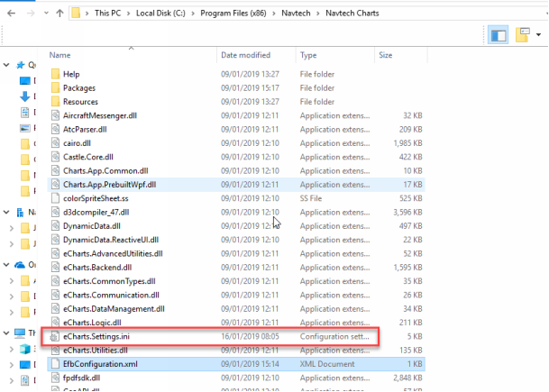549x392 pixels.
Task: Select the Help folder icon
Action: pos(55,74)
